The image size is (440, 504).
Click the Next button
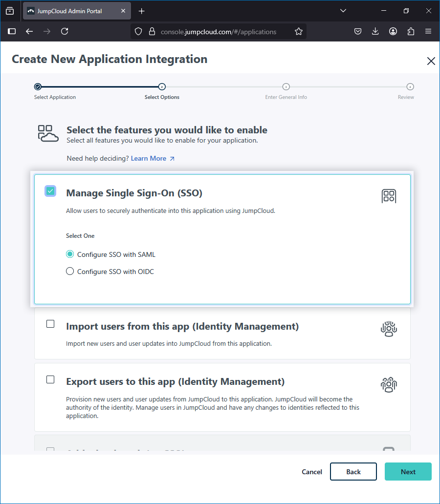pos(408,472)
